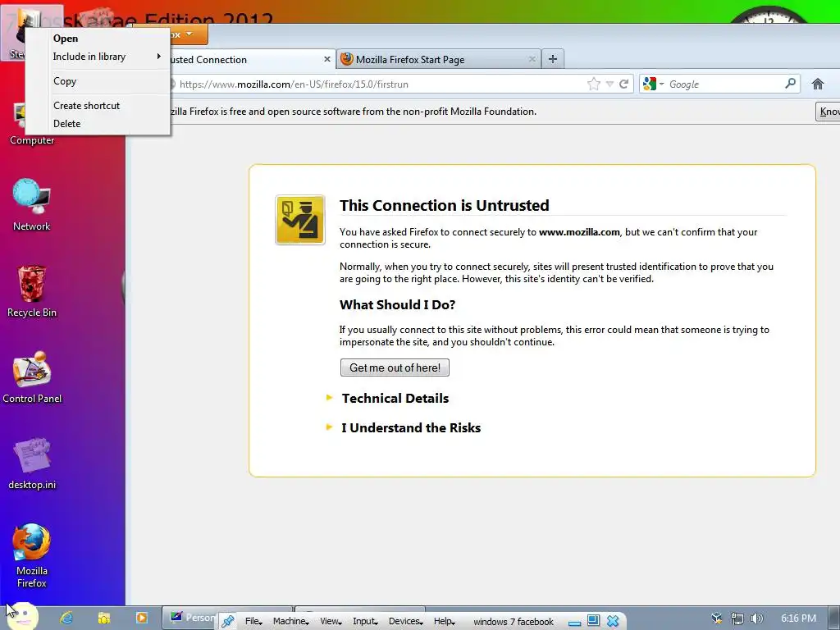This screenshot has width=840, height=630.
Task: Expand the I Understand the Risks section
Action: point(411,427)
